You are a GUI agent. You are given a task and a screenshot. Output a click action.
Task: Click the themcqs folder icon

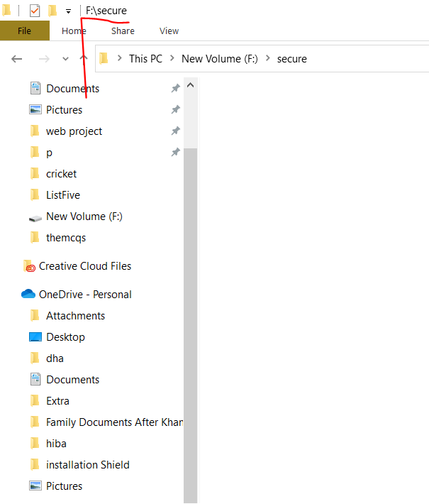tap(35, 238)
